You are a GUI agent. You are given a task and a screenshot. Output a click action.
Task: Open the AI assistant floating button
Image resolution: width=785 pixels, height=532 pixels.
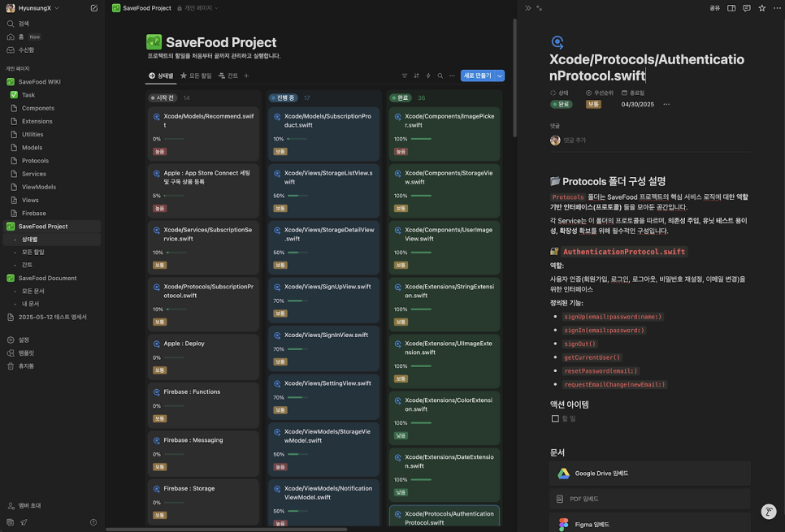point(769,512)
